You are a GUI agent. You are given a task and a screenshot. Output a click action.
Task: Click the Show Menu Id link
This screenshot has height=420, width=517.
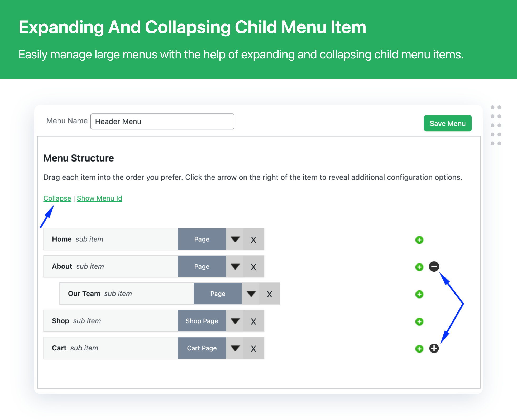[x=99, y=198]
